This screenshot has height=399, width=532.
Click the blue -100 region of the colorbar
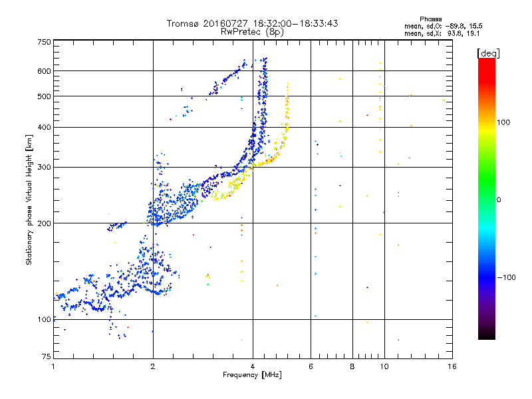coord(487,277)
